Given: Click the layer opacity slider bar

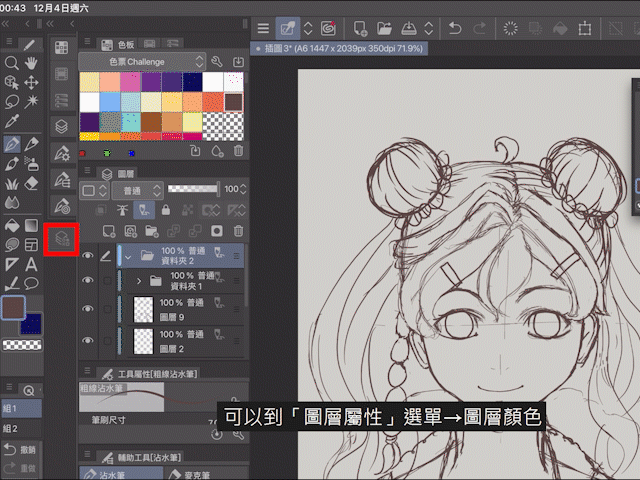Looking at the screenshot, I should (x=193, y=189).
